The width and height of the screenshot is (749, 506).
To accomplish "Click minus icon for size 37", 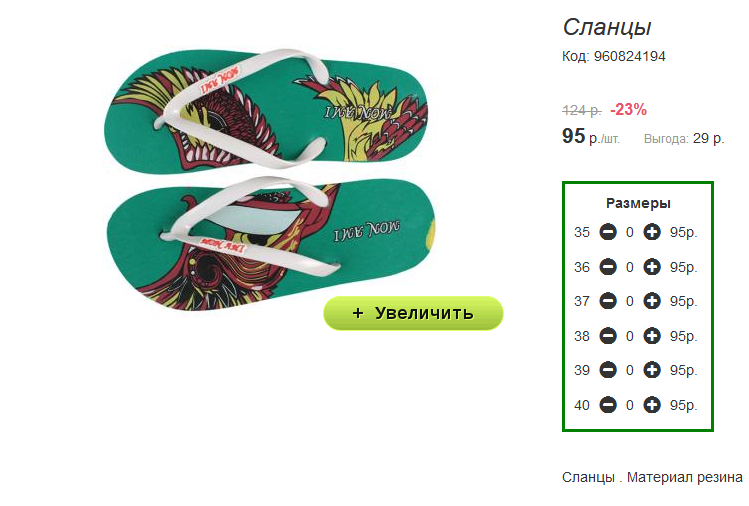I will (608, 301).
